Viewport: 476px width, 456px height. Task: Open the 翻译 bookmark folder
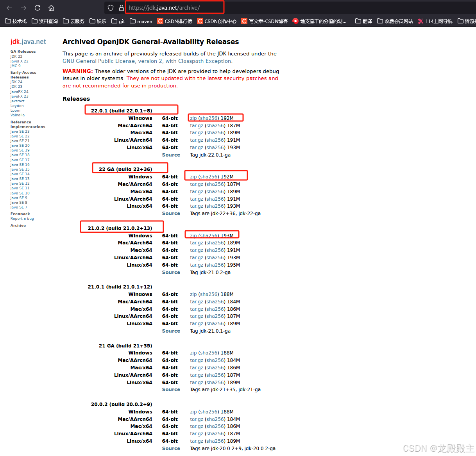coord(363,21)
